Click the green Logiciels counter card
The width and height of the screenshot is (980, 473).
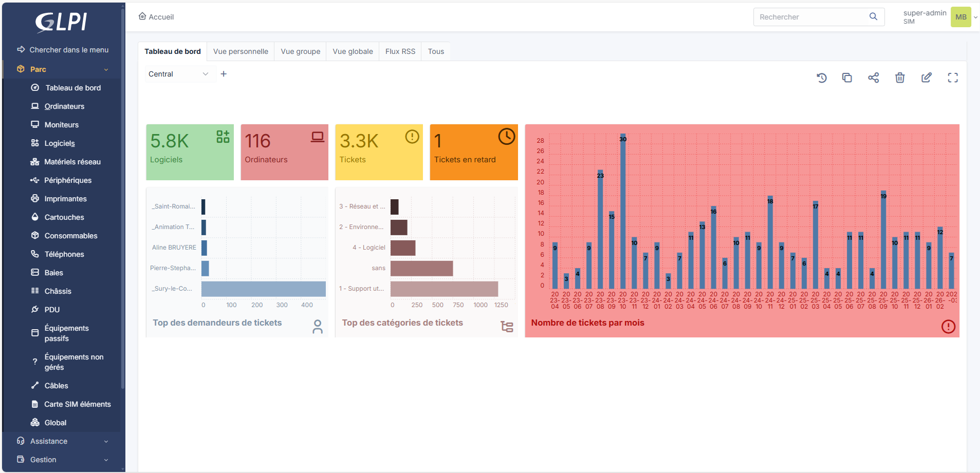pyautogui.click(x=190, y=152)
